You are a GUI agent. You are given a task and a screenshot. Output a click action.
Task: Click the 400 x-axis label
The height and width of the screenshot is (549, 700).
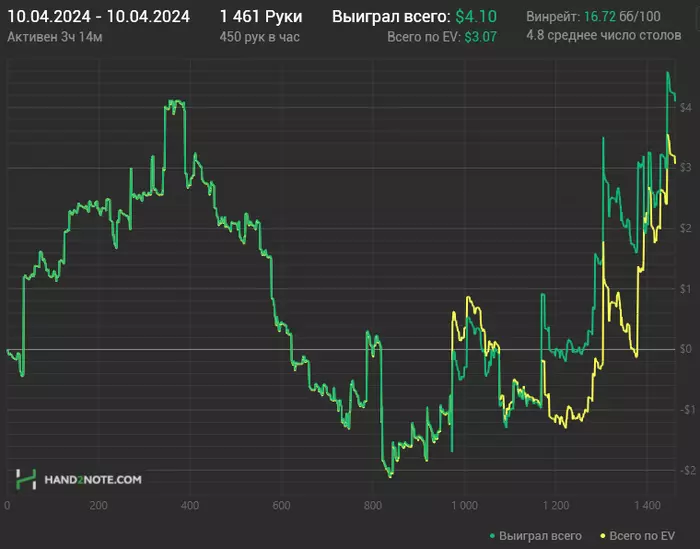pos(190,505)
